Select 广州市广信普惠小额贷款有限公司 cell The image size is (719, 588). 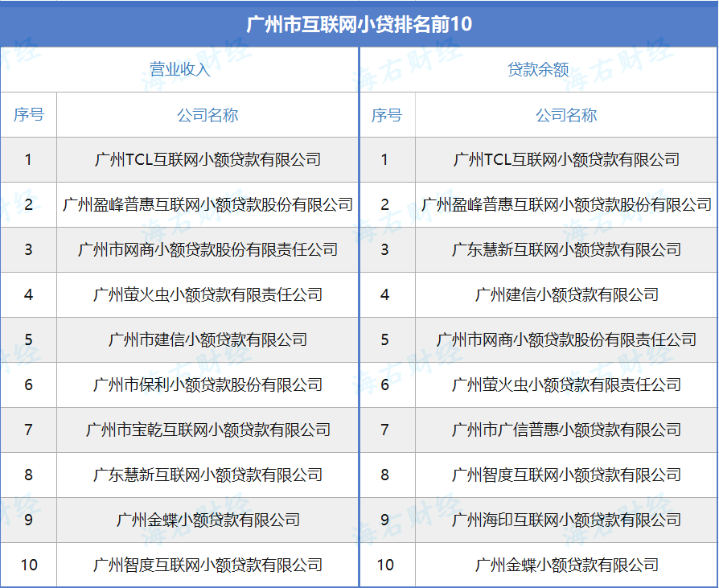tap(566, 430)
